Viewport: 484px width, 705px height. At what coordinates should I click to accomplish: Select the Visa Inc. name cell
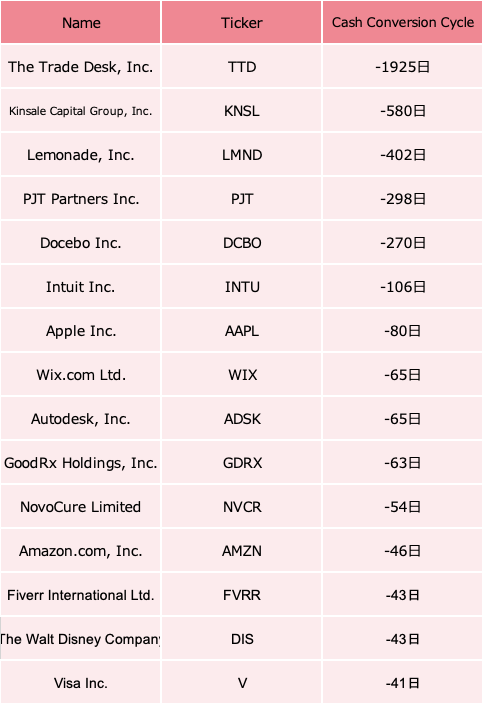(81, 683)
